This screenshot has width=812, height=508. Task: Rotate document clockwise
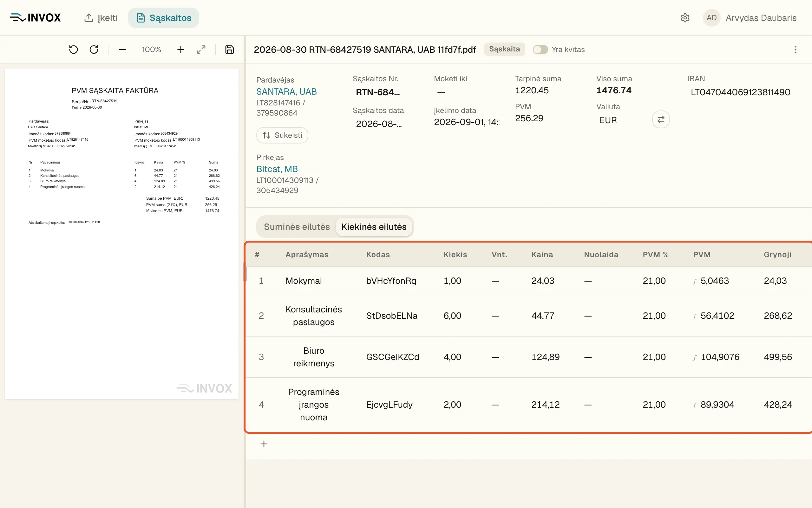click(x=94, y=50)
